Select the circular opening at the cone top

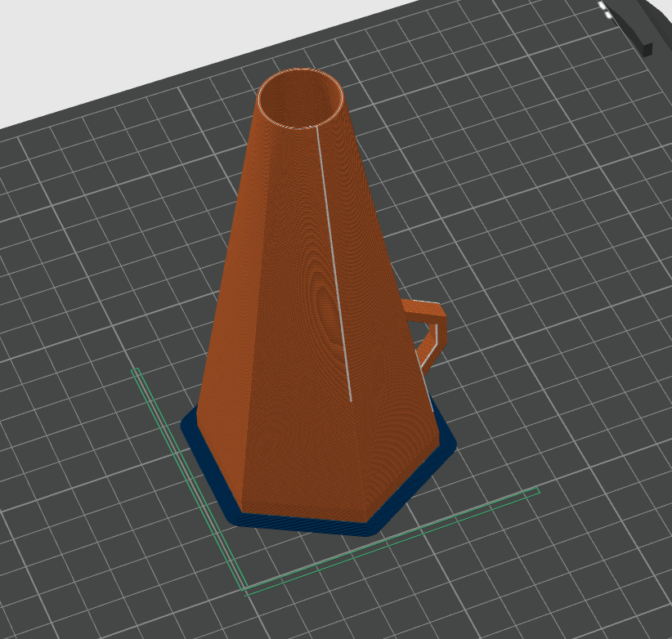click(298, 98)
